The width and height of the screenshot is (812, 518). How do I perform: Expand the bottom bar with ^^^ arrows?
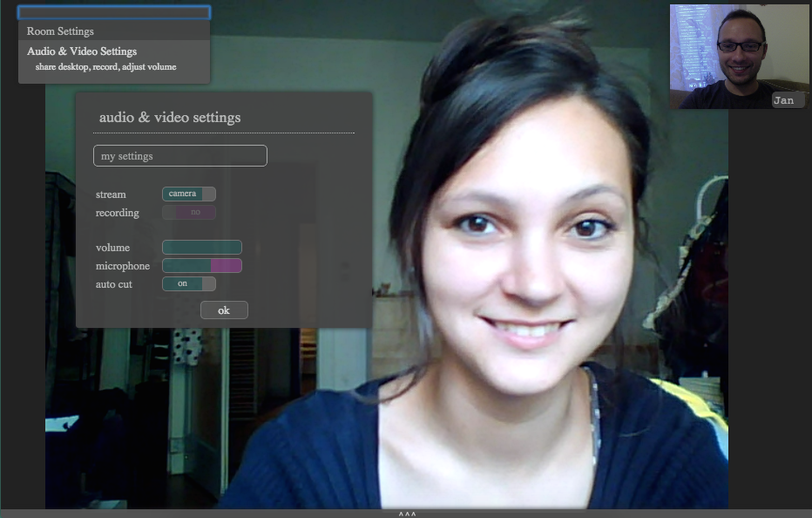pos(407,514)
